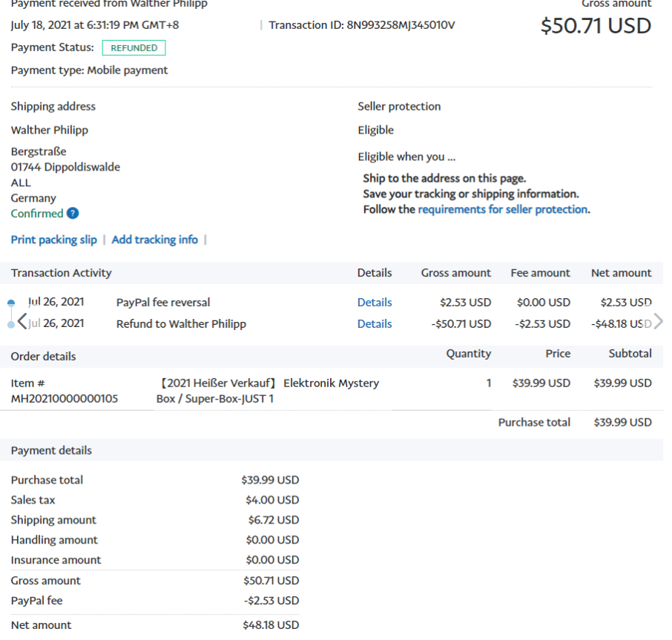Click the large $50.71 USD gross amount
672x640 pixels.
[x=596, y=26]
